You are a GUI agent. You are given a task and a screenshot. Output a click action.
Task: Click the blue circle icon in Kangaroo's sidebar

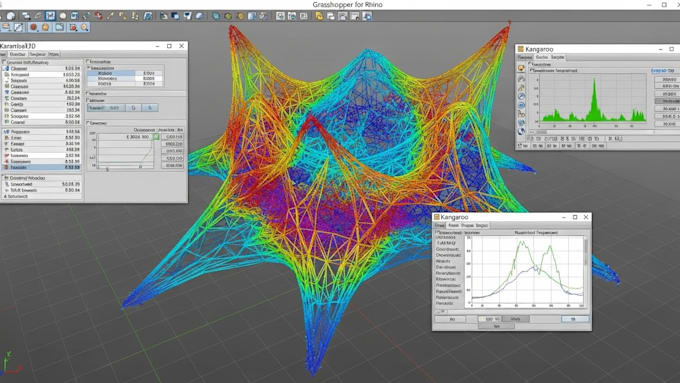pyautogui.click(x=521, y=105)
